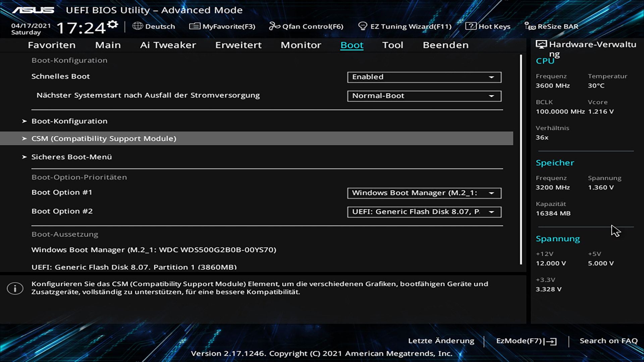This screenshot has height=362, width=644.
Task: Click the info icon in help area
Action: (15, 288)
